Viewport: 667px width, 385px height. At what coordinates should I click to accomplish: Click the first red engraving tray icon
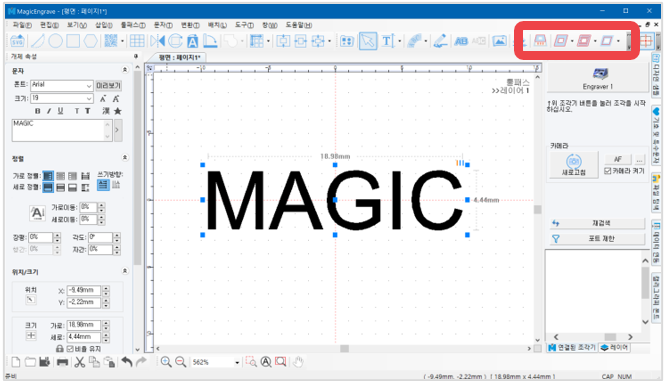540,41
